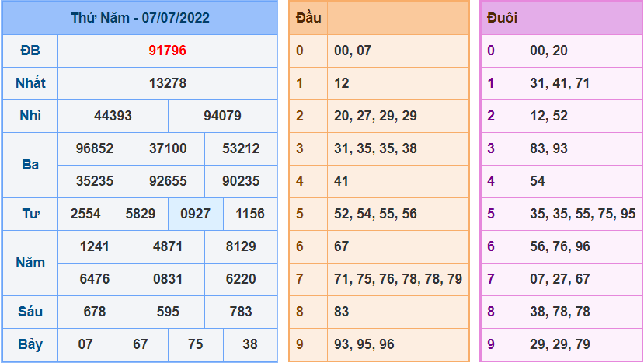
Task: Click third prize number 53212
Action: pyautogui.click(x=241, y=148)
